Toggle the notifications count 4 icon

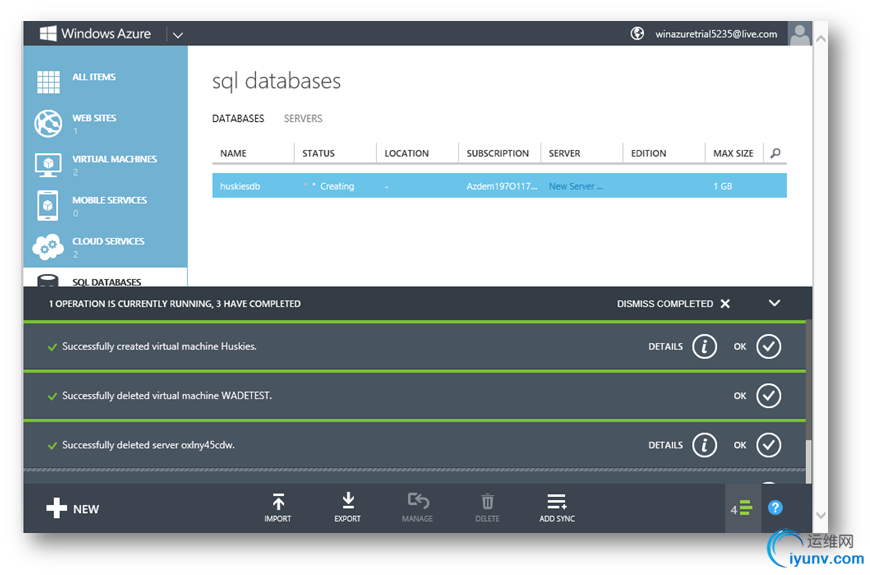(741, 508)
